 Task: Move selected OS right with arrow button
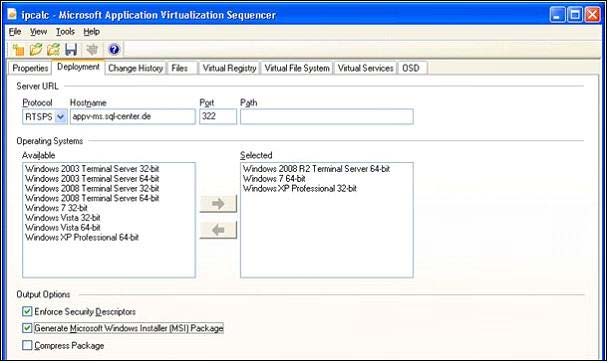point(218,204)
